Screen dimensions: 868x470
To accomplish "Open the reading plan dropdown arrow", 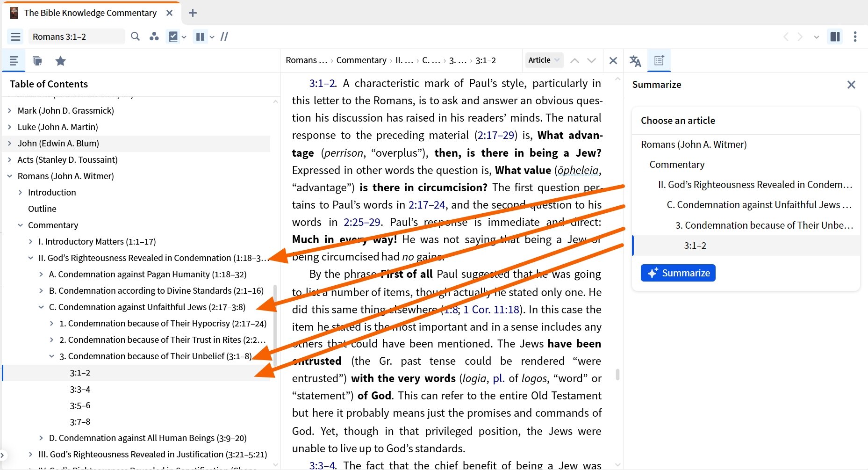I will coord(184,36).
